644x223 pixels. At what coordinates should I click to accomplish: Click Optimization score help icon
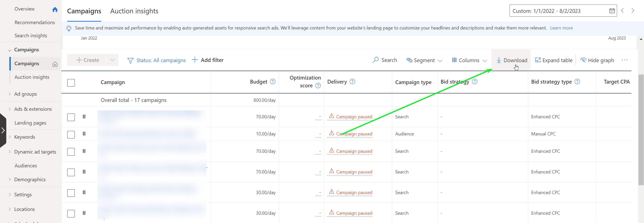[318, 86]
